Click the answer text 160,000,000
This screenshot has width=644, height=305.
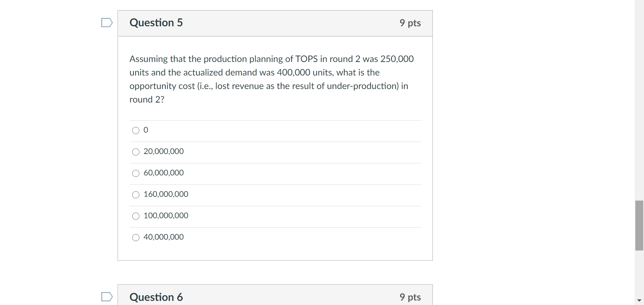click(166, 194)
